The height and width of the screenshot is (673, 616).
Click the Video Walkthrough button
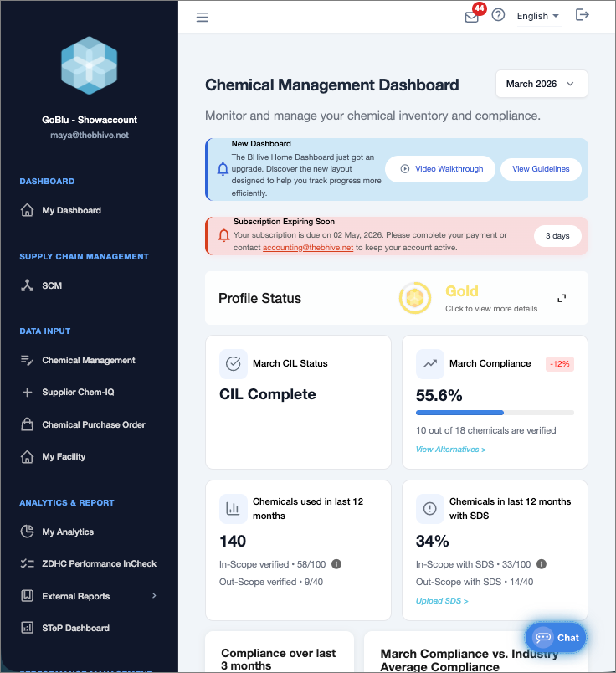[440, 169]
